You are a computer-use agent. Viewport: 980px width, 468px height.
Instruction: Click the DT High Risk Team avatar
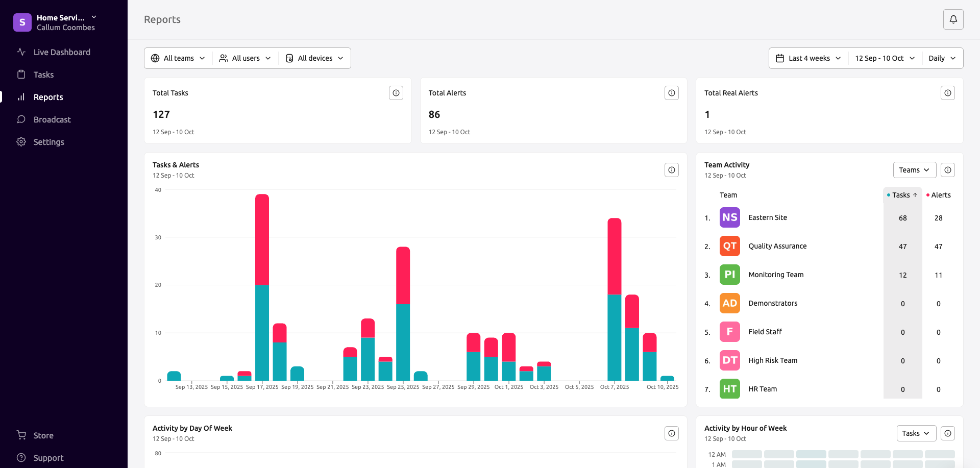pyautogui.click(x=730, y=360)
